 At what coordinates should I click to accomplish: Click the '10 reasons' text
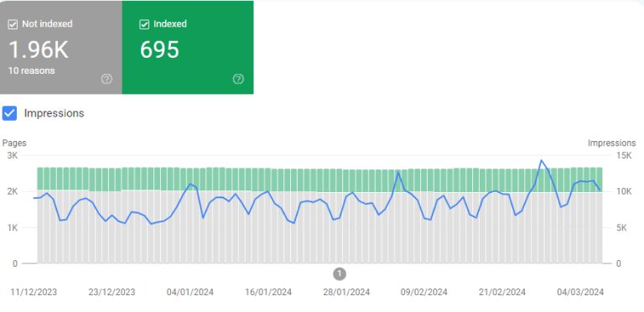click(x=32, y=70)
